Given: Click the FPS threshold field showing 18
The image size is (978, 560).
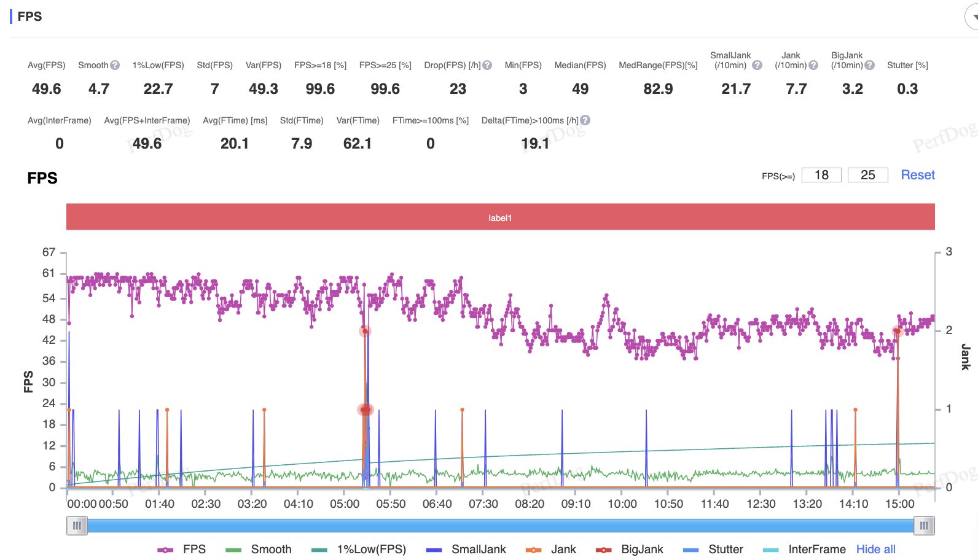Looking at the screenshot, I should (821, 175).
